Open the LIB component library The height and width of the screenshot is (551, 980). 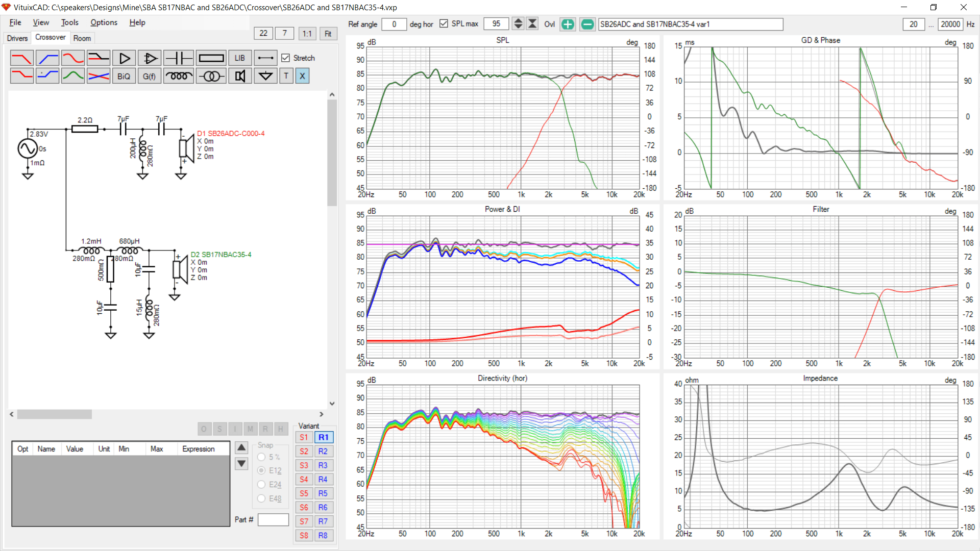[x=240, y=58]
